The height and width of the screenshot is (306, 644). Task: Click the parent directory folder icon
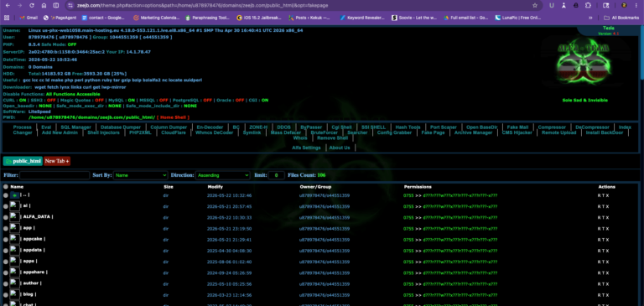click(x=15, y=195)
